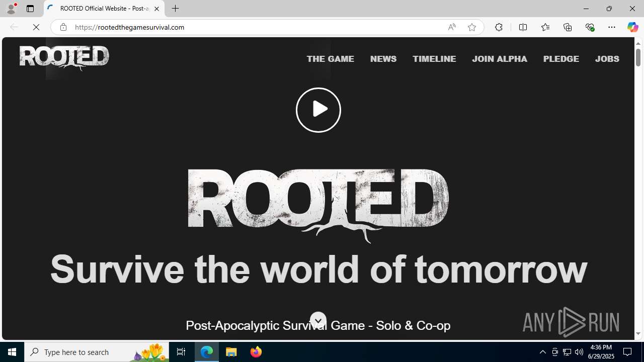Image resolution: width=644 pixels, height=362 pixels.
Task: Open volume control in tray
Action: pos(579,352)
